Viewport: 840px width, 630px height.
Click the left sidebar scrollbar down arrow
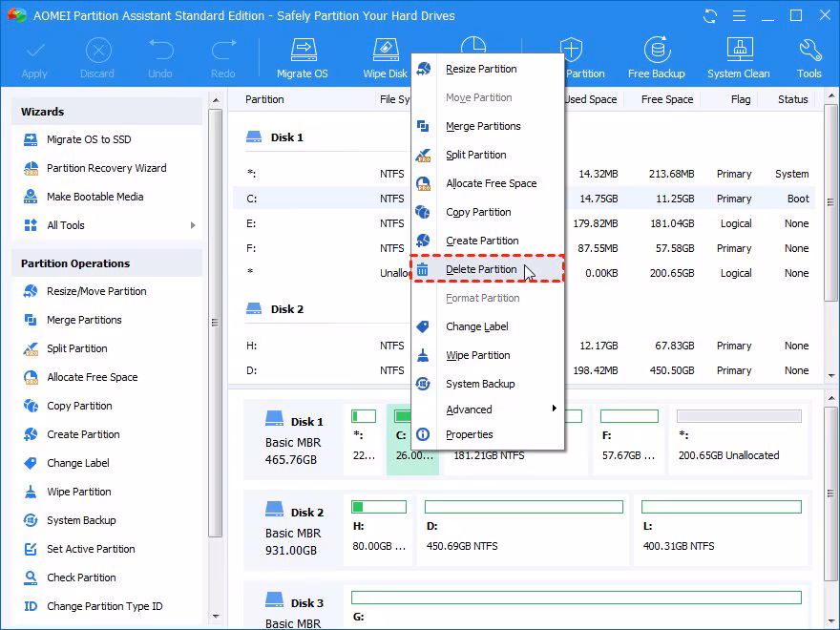[x=216, y=617]
